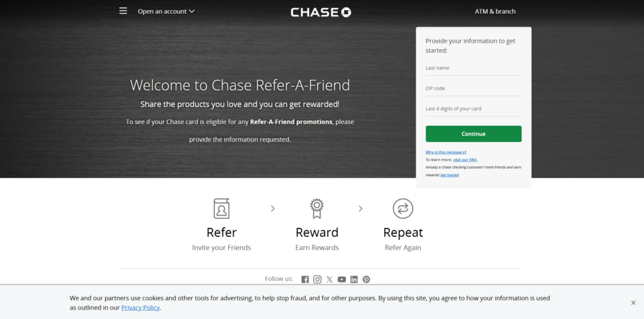Viewport: 644px width, 319px height.
Task: Click the Refer address book icon
Action: click(x=221, y=208)
